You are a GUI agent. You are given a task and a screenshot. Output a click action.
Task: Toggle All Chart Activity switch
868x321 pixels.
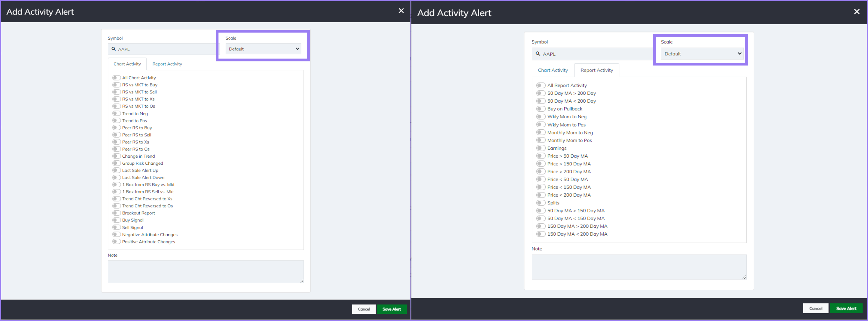pyautogui.click(x=116, y=78)
